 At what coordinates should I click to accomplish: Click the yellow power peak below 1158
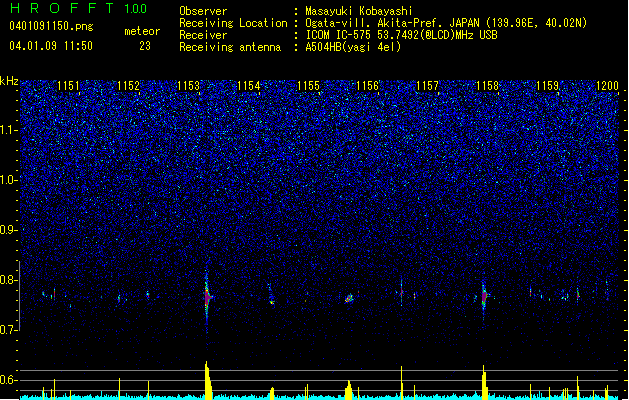coord(485,381)
